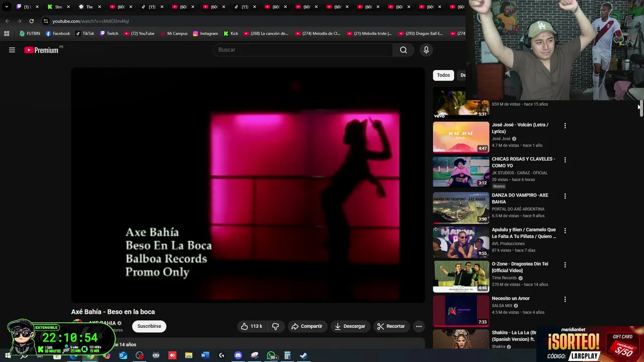Screen dimensions: 644x362
Task: Open 'Apululu y Bien / Caramelo Que' title
Action: (524, 233)
